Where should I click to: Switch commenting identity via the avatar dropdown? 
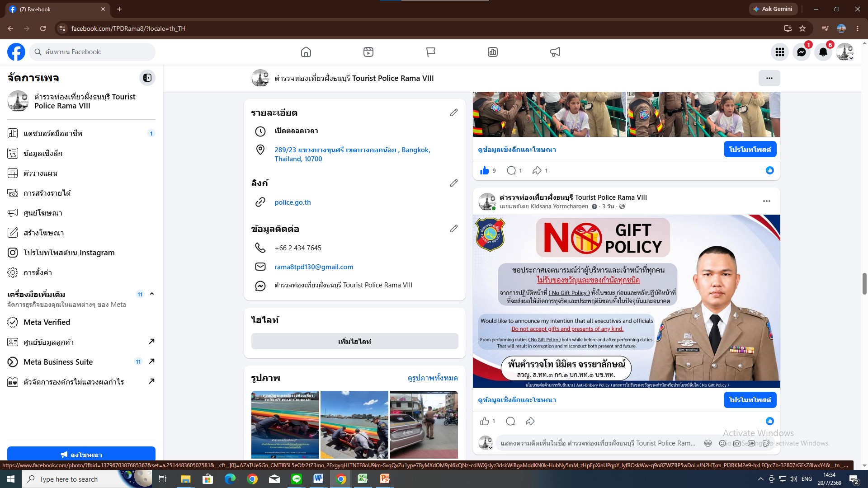point(486,443)
